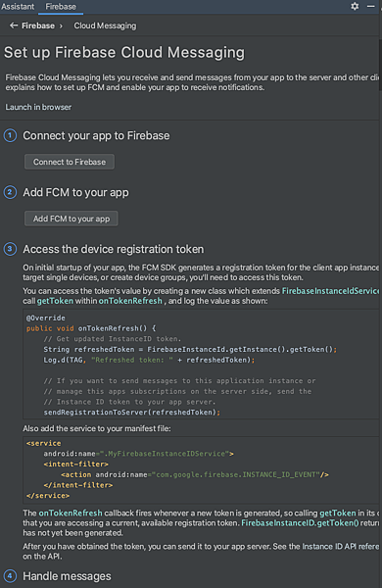Open the FirebaseInstanceID.getToken() link
Image resolution: width=382 pixels, height=588 pixels.
click(x=300, y=523)
